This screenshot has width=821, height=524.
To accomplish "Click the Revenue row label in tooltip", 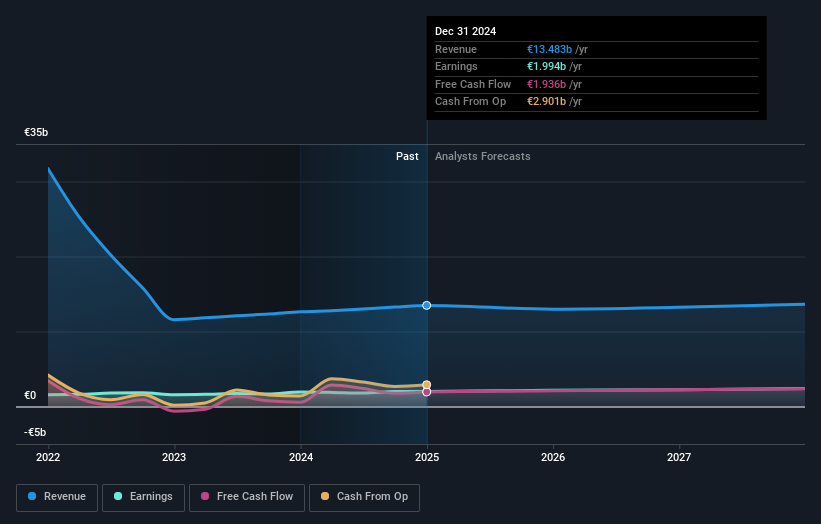I will coord(456,49).
